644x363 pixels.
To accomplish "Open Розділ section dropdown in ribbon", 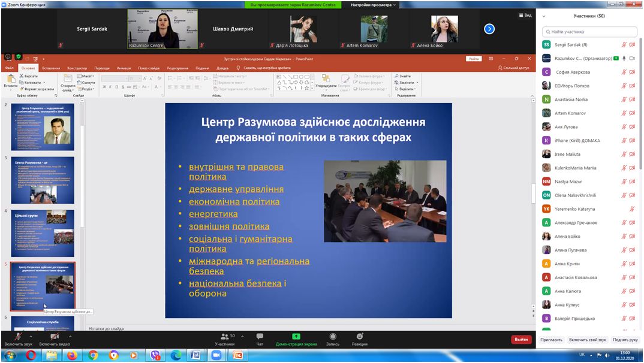I will click(85, 89).
